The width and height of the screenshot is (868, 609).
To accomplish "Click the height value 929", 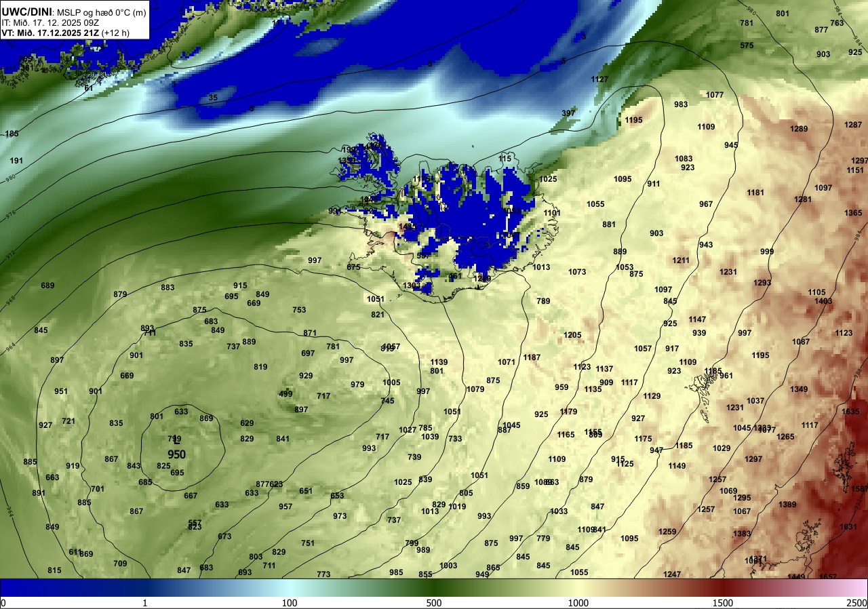I will (306, 376).
